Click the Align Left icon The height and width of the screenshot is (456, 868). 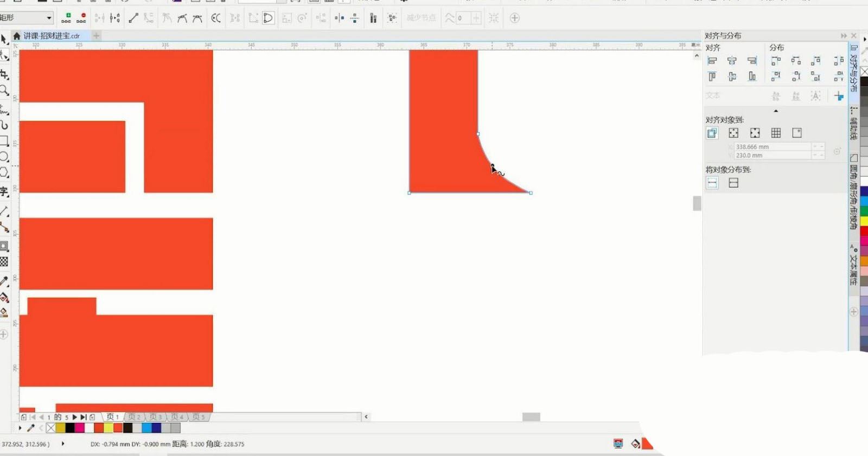(712, 61)
